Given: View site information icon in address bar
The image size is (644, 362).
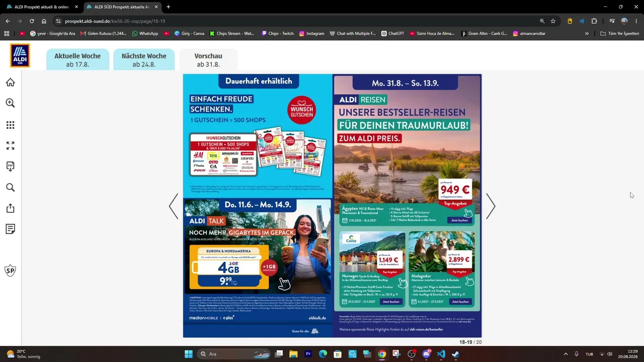Looking at the screenshot, I should pos(58,21).
